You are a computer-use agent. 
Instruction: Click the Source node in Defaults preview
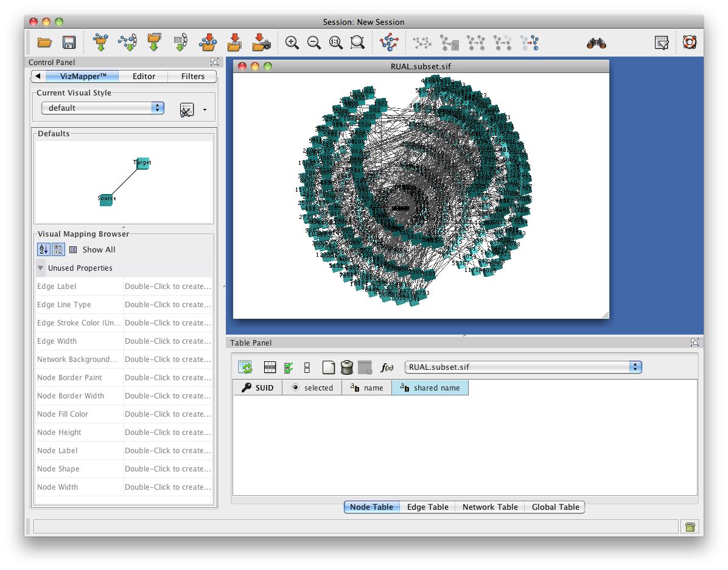106,200
